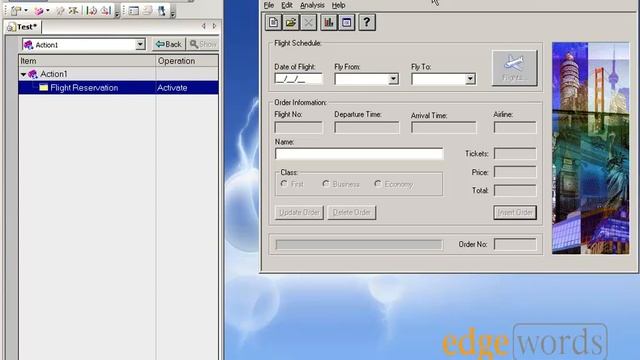
Task: Click the Operation column header
Action: click(187, 61)
